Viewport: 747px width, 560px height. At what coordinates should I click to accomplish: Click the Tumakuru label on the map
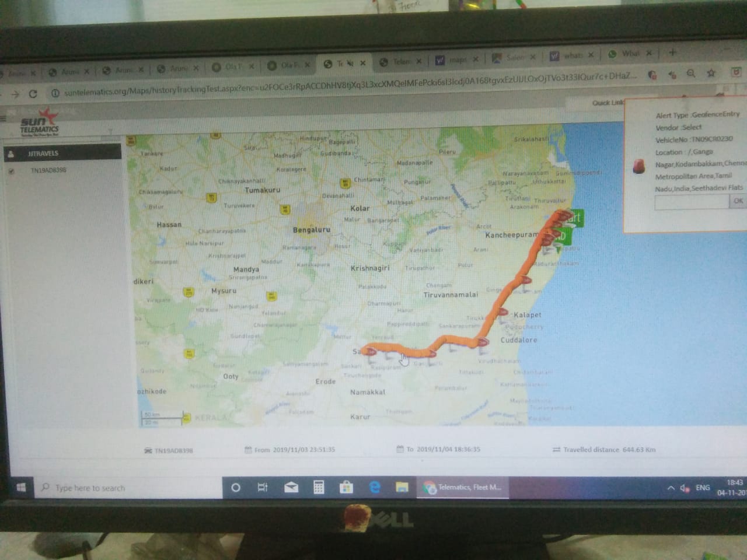coord(263,190)
